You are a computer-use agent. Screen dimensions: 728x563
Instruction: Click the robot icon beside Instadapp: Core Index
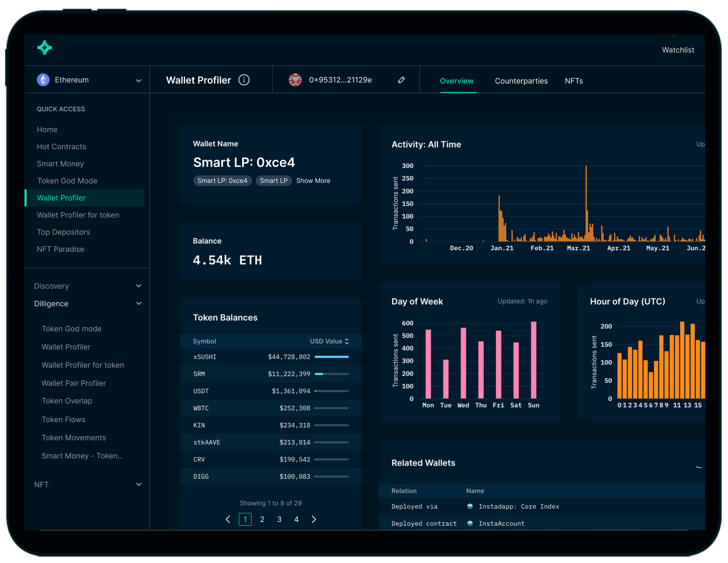pos(470,506)
